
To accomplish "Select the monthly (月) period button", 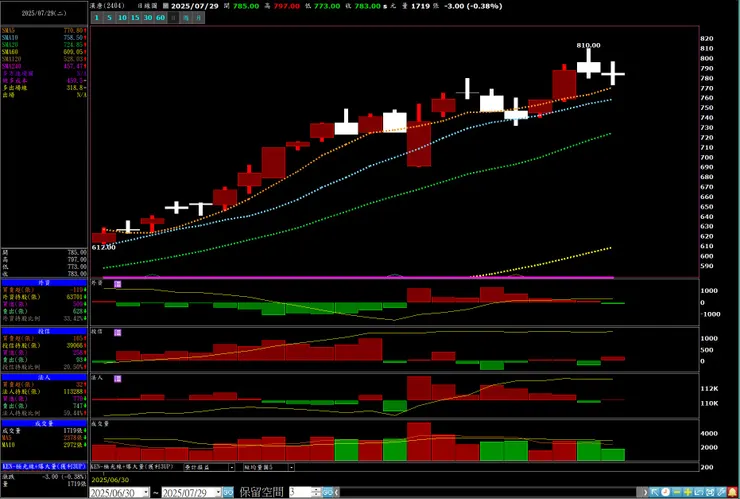I will [x=199, y=18].
